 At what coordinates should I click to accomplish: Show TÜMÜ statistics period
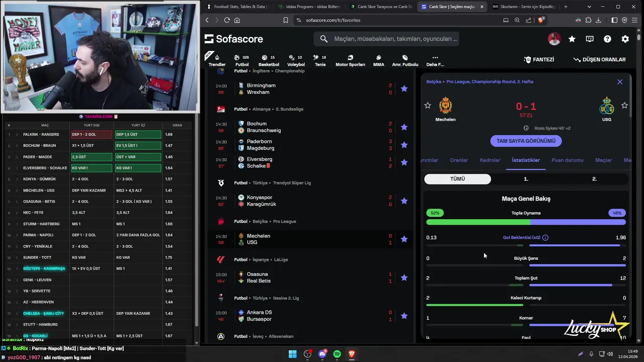pos(457,179)
